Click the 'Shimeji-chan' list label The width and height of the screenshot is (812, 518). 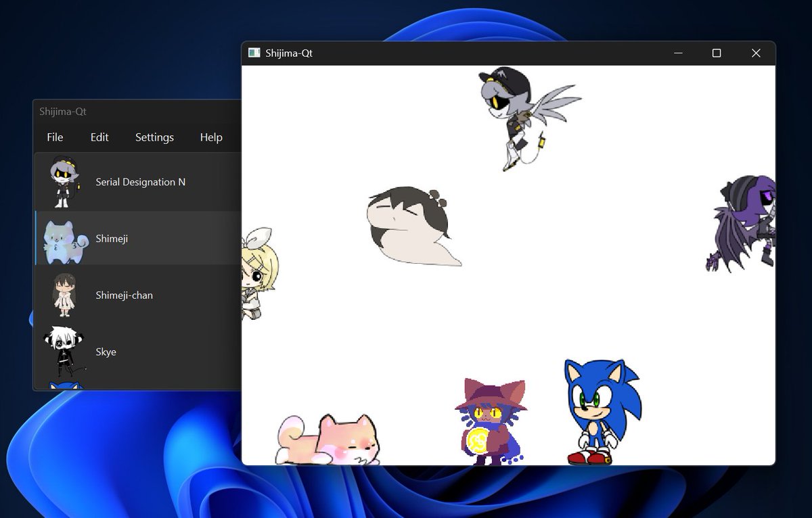124,296
